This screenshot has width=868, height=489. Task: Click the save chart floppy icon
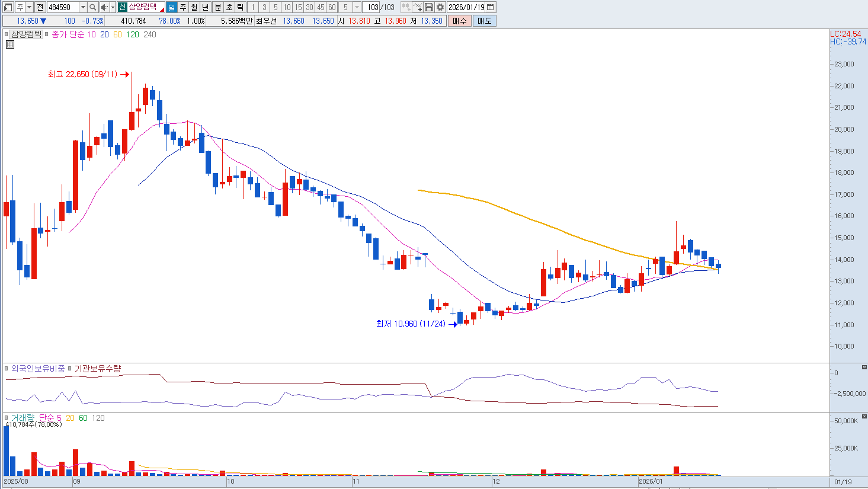click(429, 7)
